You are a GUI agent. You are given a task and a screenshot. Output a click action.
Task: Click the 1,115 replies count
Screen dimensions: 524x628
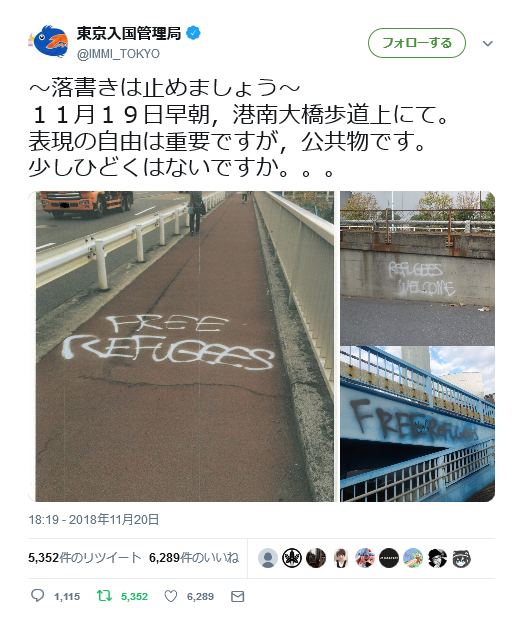point(67,597)
